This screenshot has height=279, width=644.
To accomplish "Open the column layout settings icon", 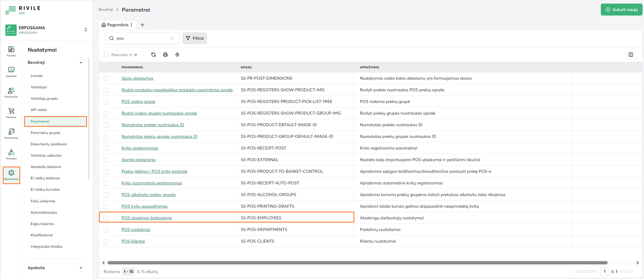I will coord(631,55).
